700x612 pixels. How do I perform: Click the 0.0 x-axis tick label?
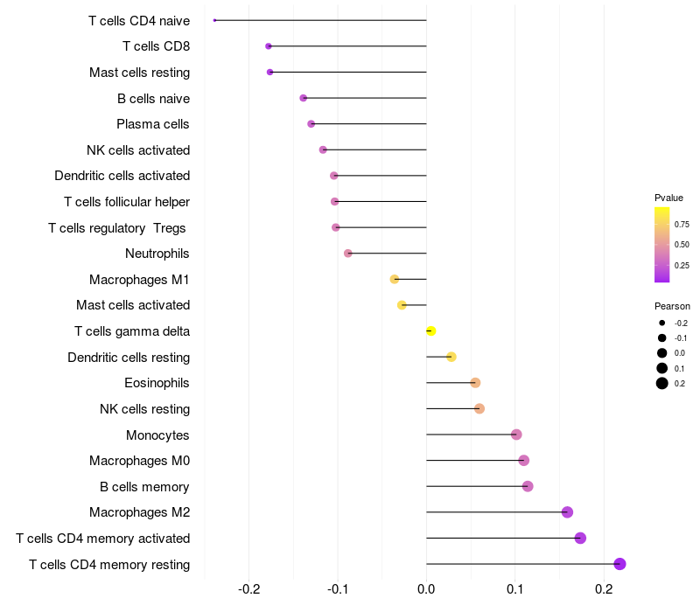pyautogui.click(x=426, y=589)
